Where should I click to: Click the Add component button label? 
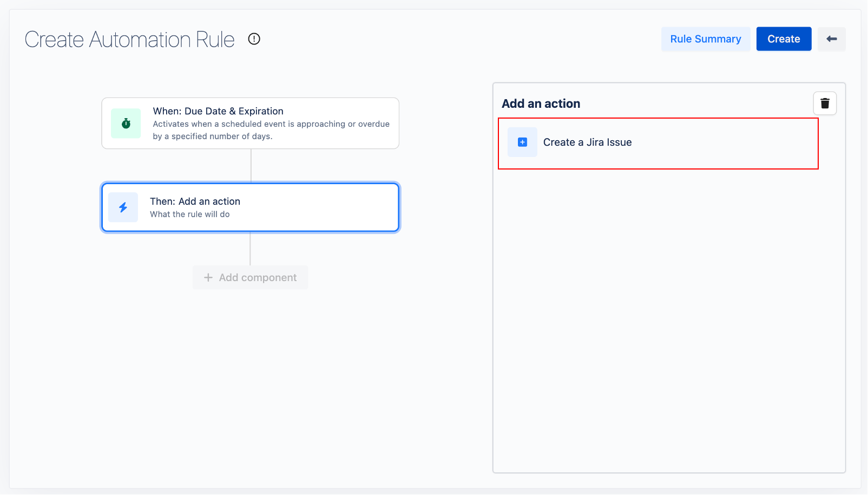(258, 277)
